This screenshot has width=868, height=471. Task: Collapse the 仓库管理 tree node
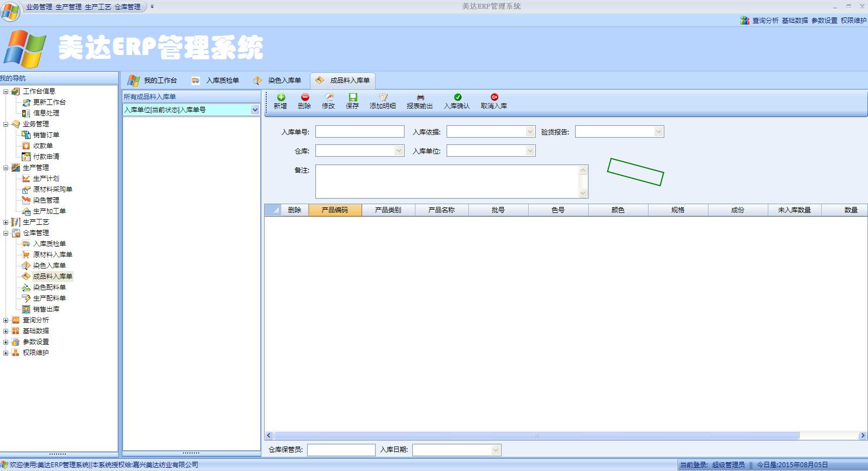click(x=6, y=233)
